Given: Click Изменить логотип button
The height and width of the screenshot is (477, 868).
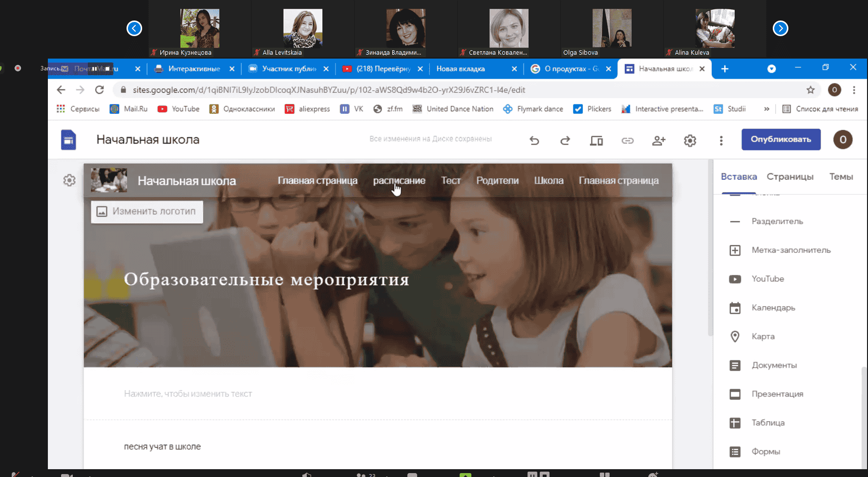Looking at the screenshot, I should point(147,211).
